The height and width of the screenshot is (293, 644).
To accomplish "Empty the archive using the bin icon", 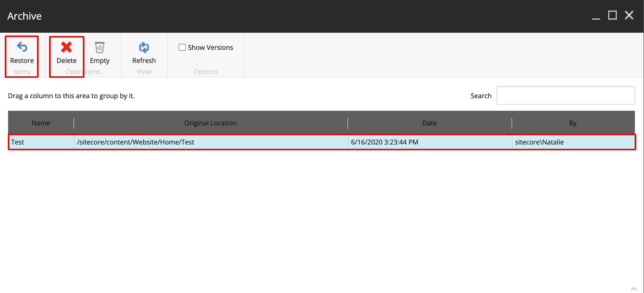I will coord(100,53).
